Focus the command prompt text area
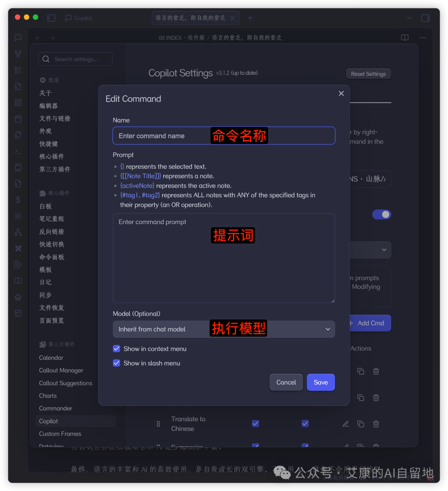The image size is (448, 491). [224, 258]
